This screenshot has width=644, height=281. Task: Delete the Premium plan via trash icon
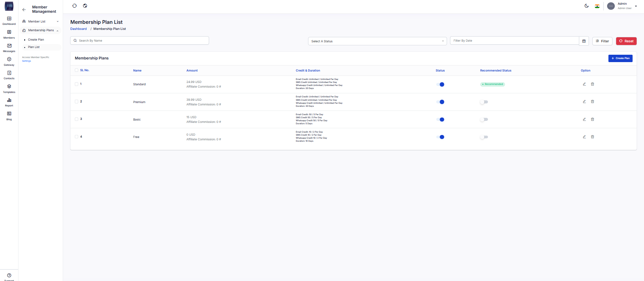[592, 102]
